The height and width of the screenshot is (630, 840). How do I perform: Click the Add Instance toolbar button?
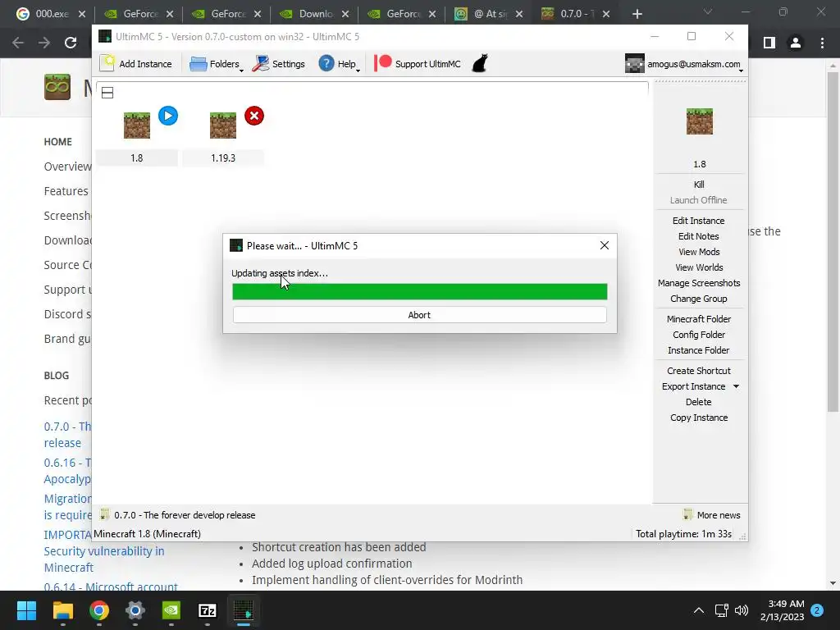coord(136,64)
